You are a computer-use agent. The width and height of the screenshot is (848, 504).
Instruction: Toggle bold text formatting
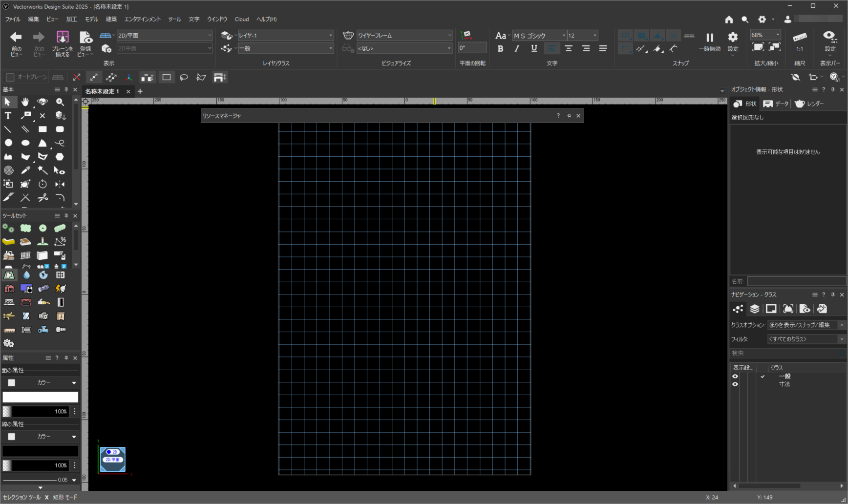click(500, 48)
